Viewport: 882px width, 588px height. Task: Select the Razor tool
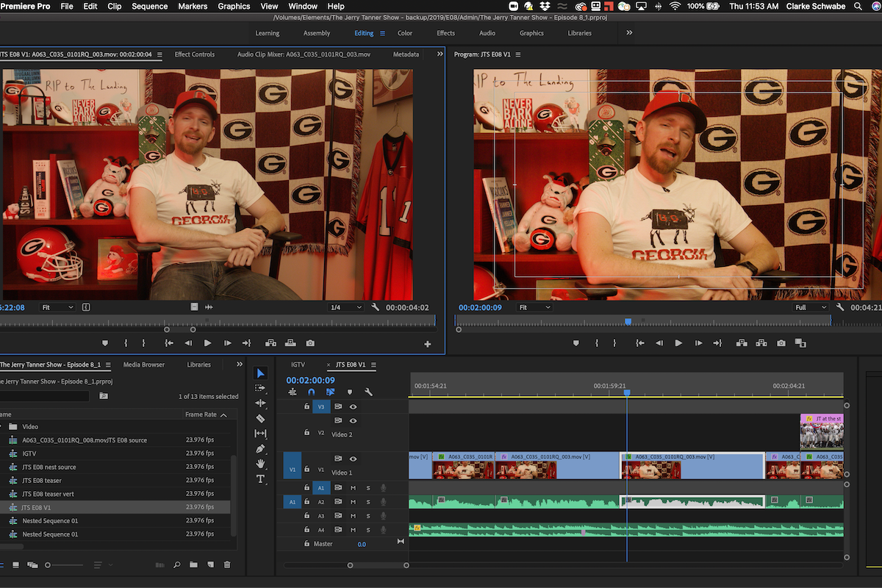pyautogui.click(x=260, y=418)
